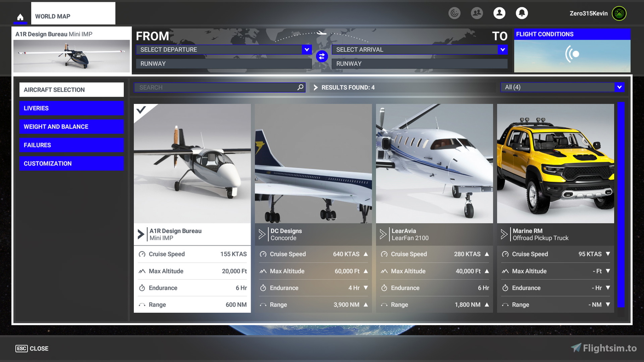Open the Liveries menu item

click(71, 108)
